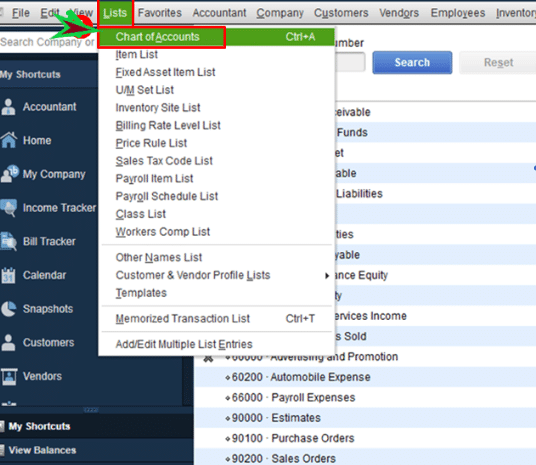Select 60200 Automobile Expense account
Viewport: 536px width, 465px height.
(x=365, y=377)
